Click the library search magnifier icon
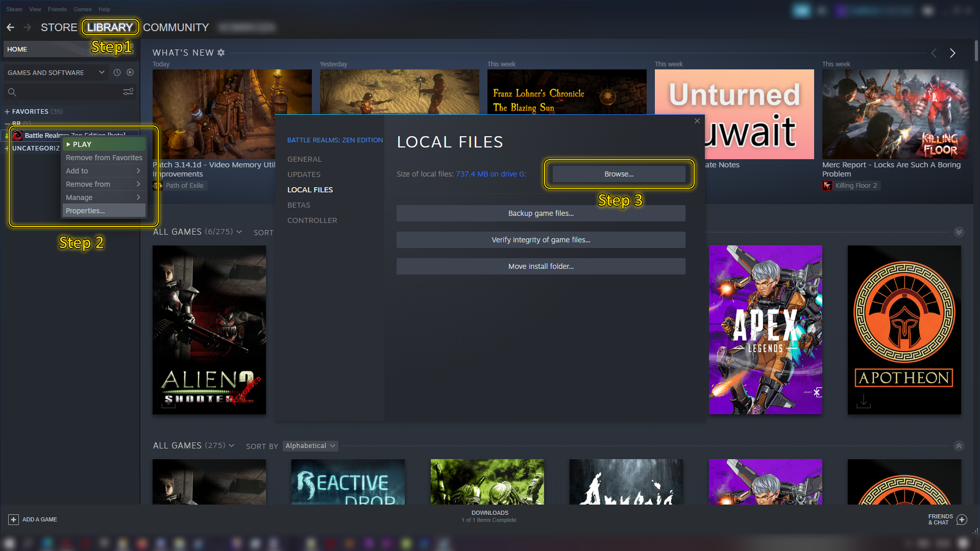Screen dimensions: 980x551 [12, 92]
